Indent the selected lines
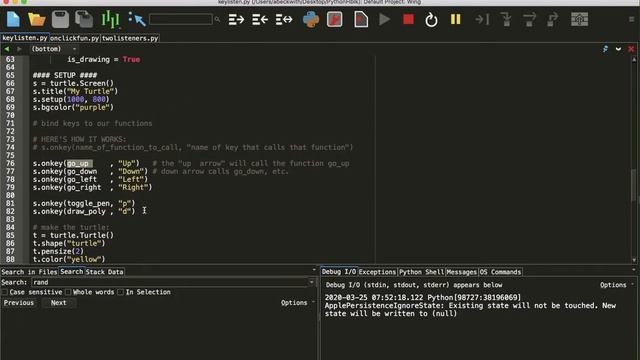Screen dimensions: 640x360 [236, 19]
